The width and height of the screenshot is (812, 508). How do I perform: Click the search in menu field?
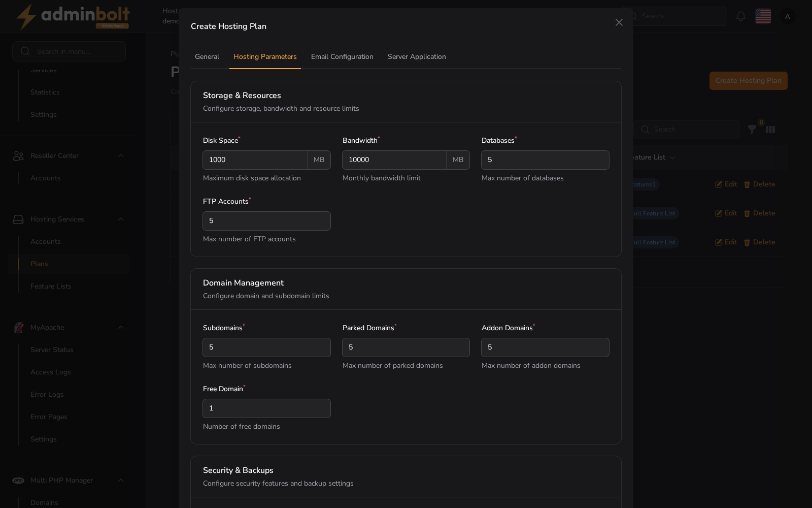[69, 51]
